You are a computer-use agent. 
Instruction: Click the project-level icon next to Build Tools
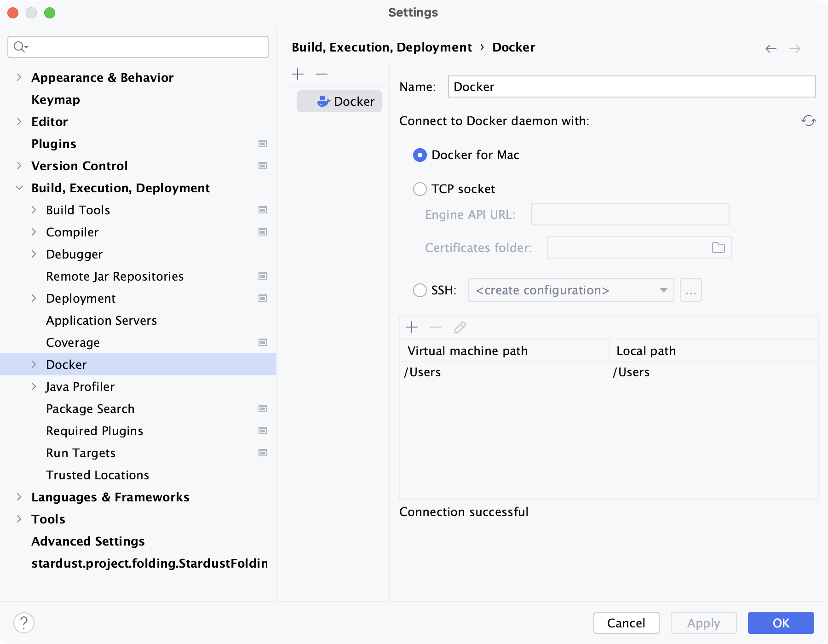tap(263, 210)
